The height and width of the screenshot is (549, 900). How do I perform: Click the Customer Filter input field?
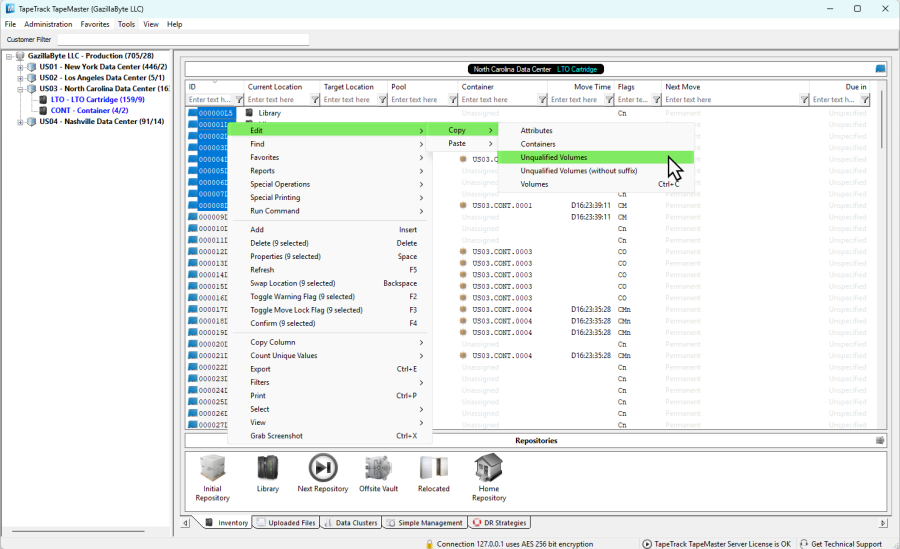(183, 40)
